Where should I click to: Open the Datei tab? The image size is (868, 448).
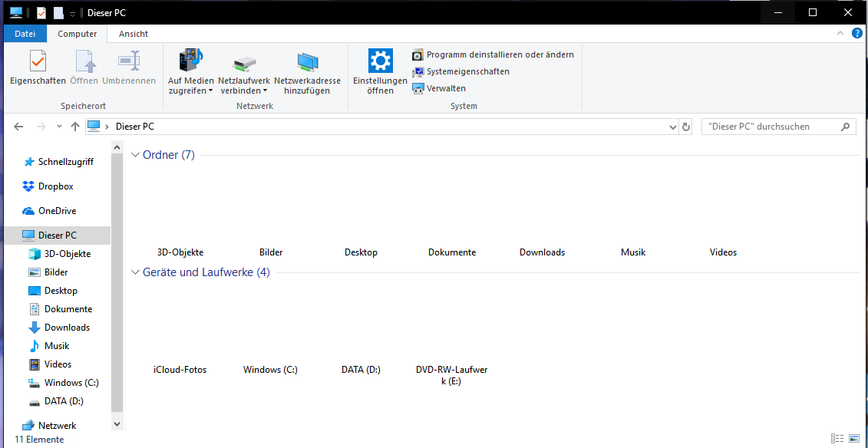click(x=25, y=34)
